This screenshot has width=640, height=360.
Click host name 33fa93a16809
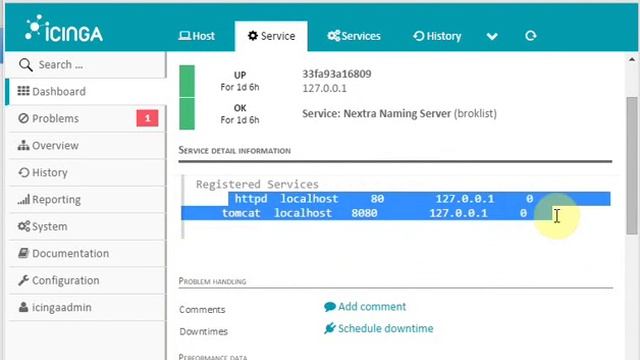coord(337,74)
